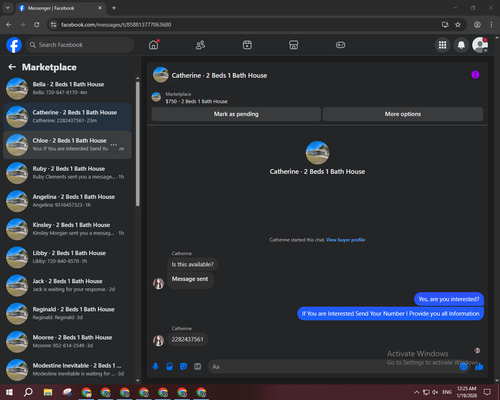500x400 pixels.
Task: Bookmark this page with star
Action: [458, 25]
